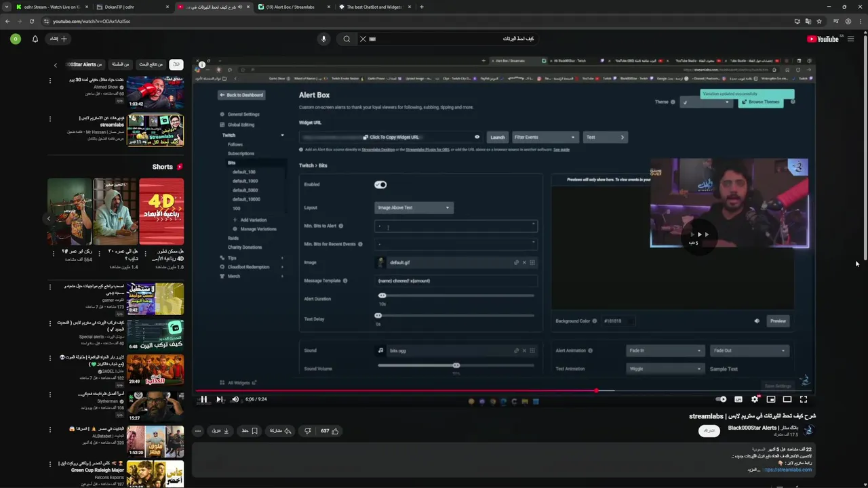Image resolution: width=868 pixels, height=488 pixels.
Task: Click Browse Themes button
Action: click(x=760, y=102)
